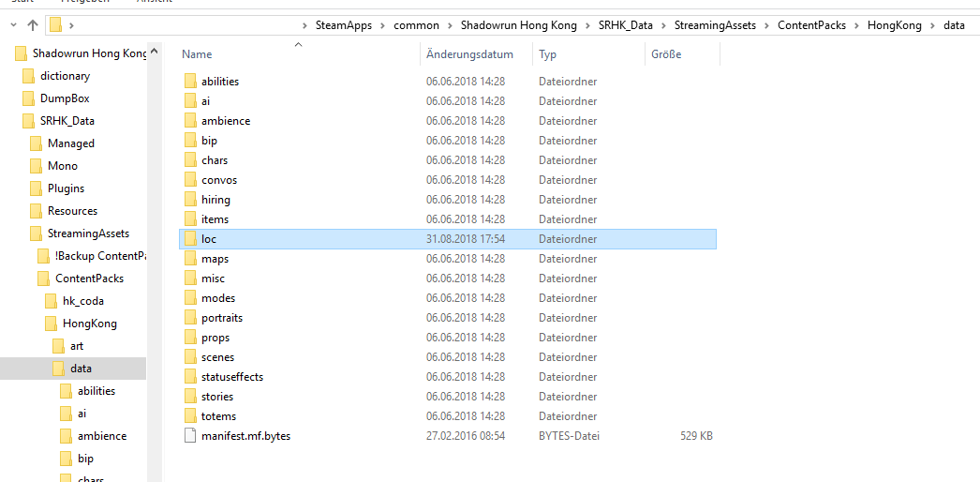Select HongKong in navigation tree
The width and height of the screenshot is (980, 482).
pos(89,324)
